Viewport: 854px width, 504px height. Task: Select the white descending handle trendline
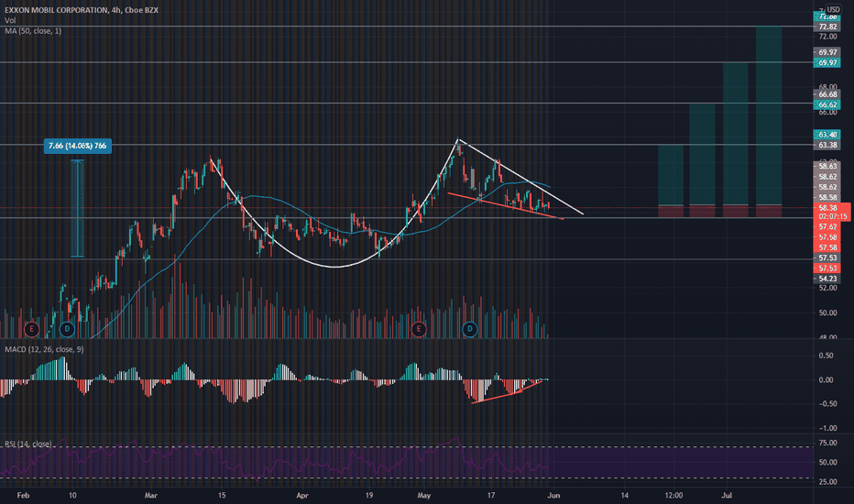(520, 176)
